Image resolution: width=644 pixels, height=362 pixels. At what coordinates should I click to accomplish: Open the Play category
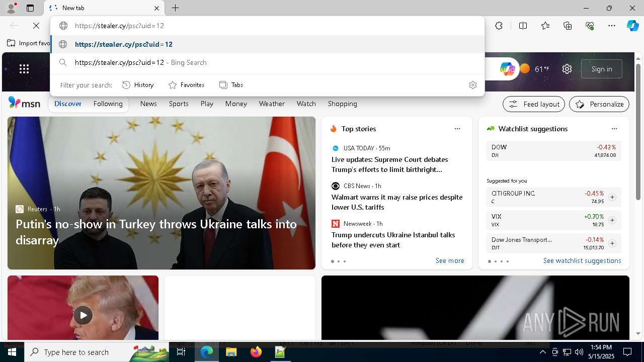[x=207, y=104]
